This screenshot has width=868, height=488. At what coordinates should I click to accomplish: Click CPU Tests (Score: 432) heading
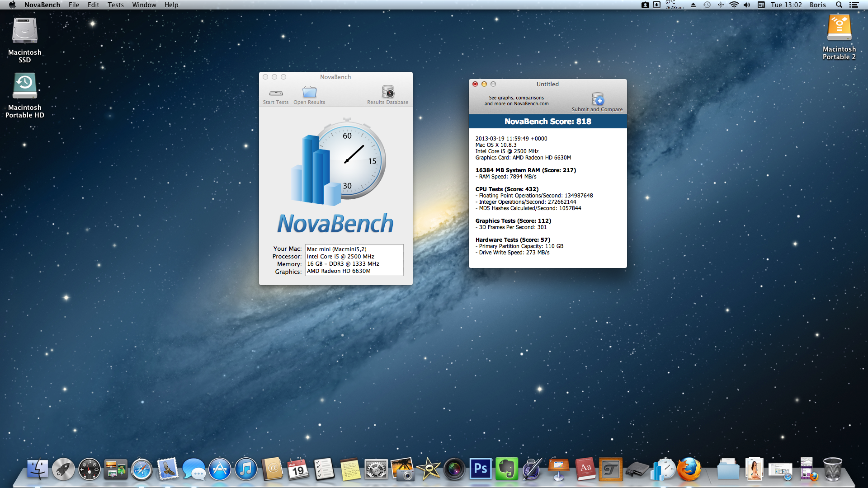pos(507,189)
